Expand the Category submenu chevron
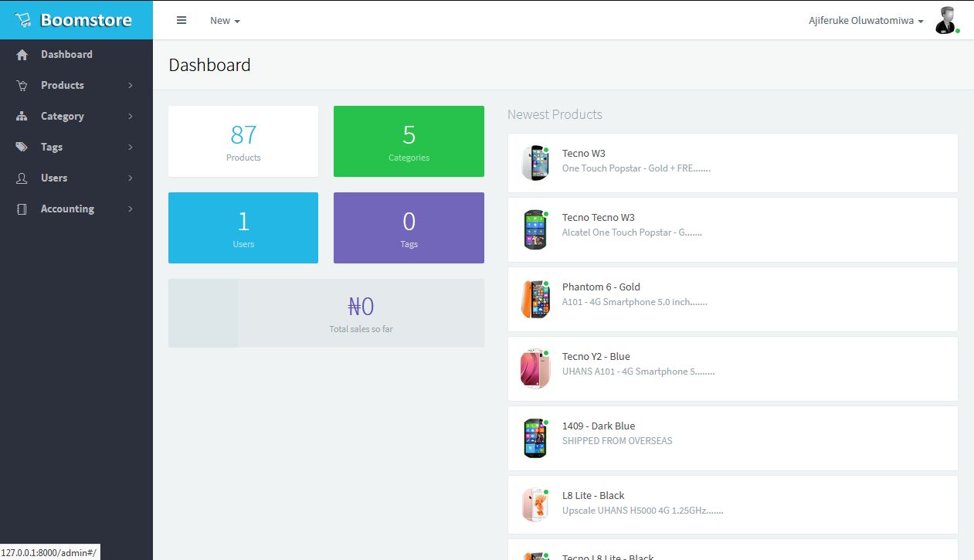This screenshot has height=560, width=974. pyautogui.click(x=131, y=117)
